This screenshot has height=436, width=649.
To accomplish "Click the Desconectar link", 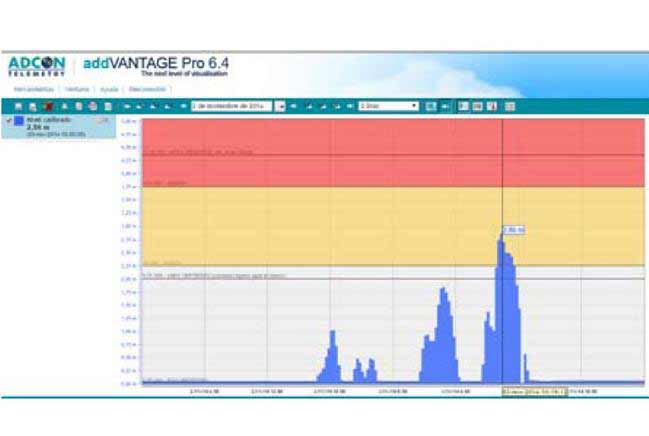I will coord(147,89).
